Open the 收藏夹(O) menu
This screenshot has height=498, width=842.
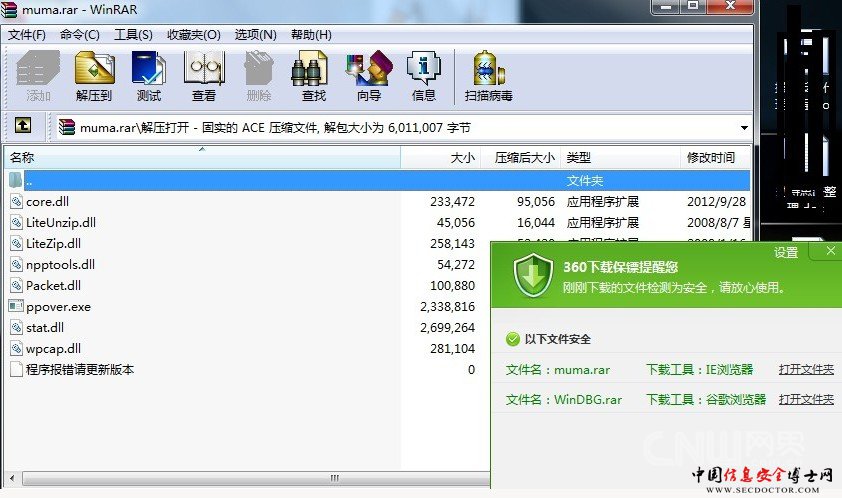coord(194,35)
